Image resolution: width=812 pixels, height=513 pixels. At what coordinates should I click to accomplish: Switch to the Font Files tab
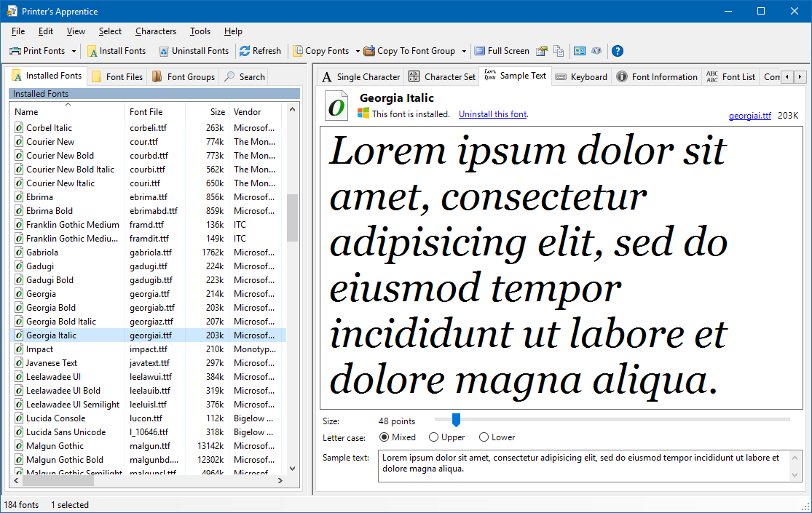point(117,76)
